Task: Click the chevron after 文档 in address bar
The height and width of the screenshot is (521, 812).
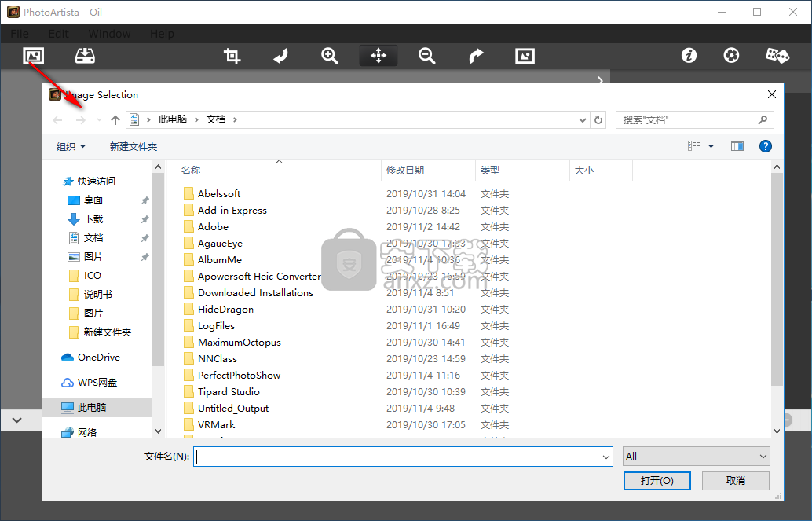Action: click(x=235, y=119)
